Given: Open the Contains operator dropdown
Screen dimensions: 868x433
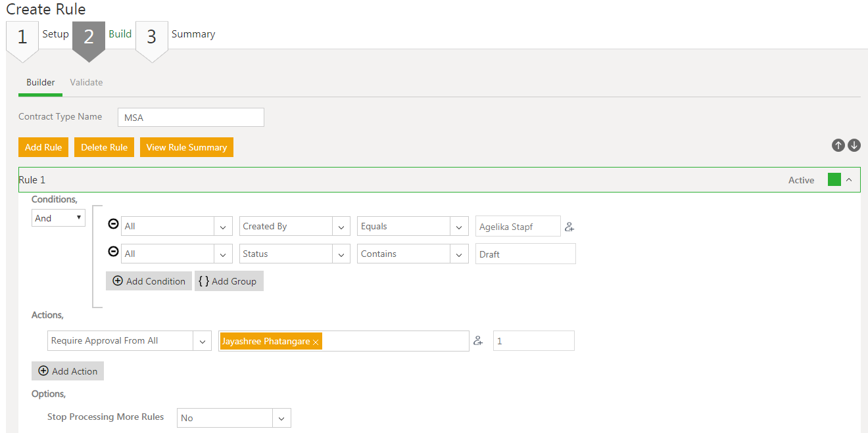Looking at the screenshot, I should click(x=458, y=254).
